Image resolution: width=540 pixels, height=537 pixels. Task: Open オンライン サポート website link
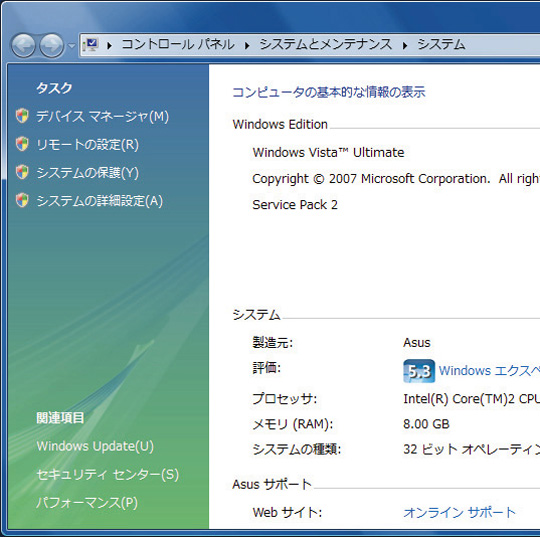click(x=459, y=513)
